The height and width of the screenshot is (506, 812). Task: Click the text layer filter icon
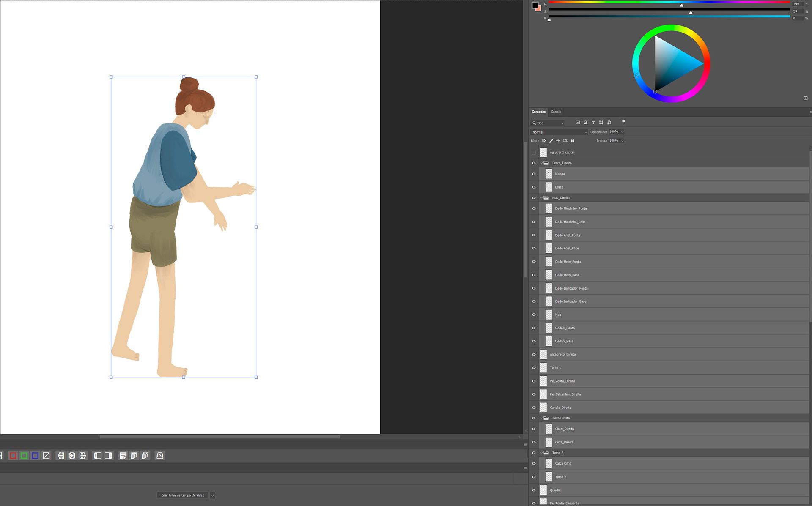click(593, 123)
